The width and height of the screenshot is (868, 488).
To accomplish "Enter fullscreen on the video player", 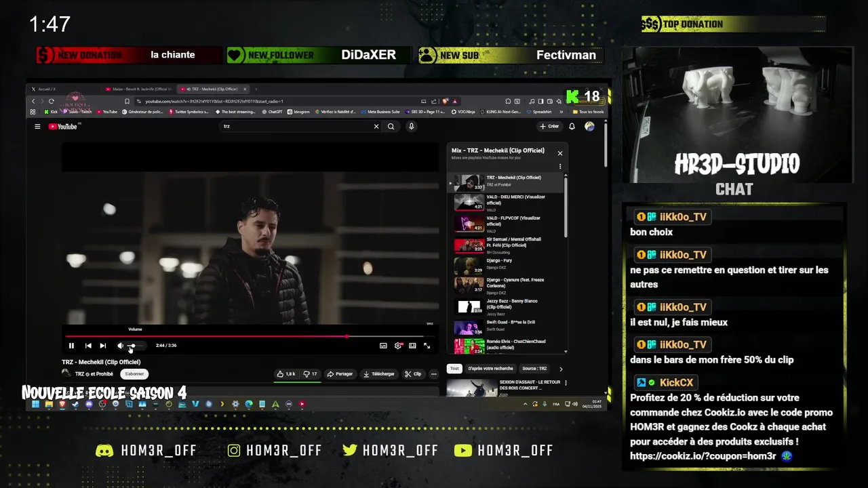I will tap(427, 346).
